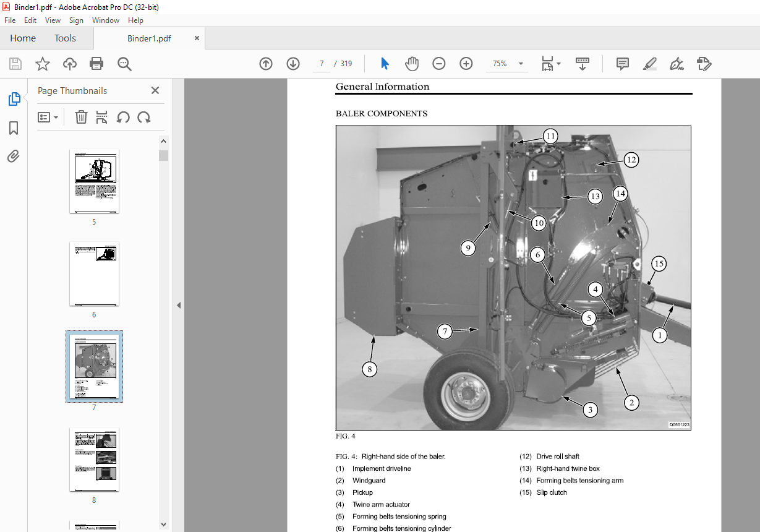Select the Highlight text pen tool
The height and width of the screenshot is (532, 760).
click(649, 64)
